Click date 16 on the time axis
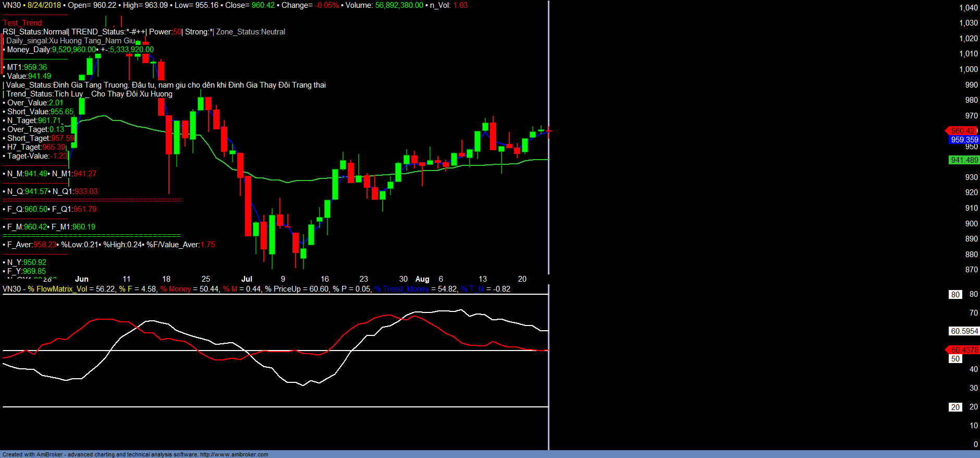 pyautogui.click(x=325, y=279)
